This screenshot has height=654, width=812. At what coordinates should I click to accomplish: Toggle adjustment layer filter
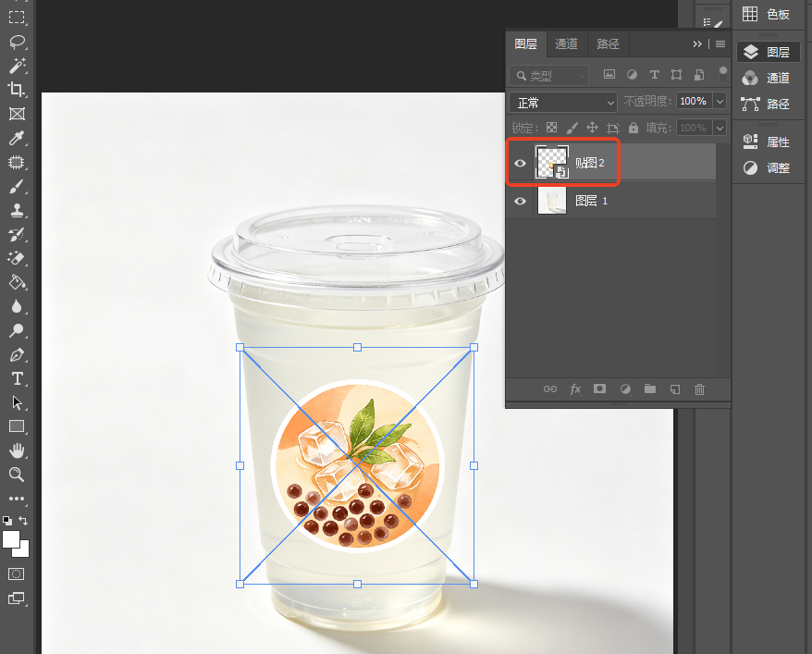632,75
